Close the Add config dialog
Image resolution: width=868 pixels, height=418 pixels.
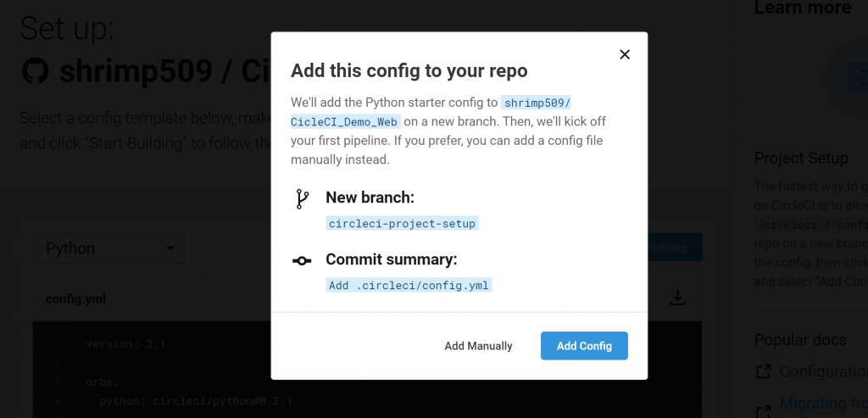[625, 54]
